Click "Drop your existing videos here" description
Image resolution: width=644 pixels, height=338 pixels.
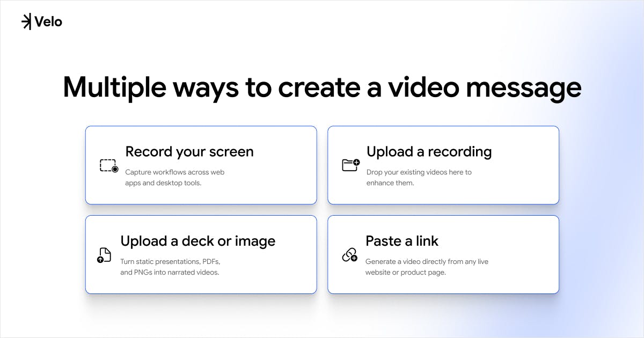pyautogui.click(x=419, y=178)
